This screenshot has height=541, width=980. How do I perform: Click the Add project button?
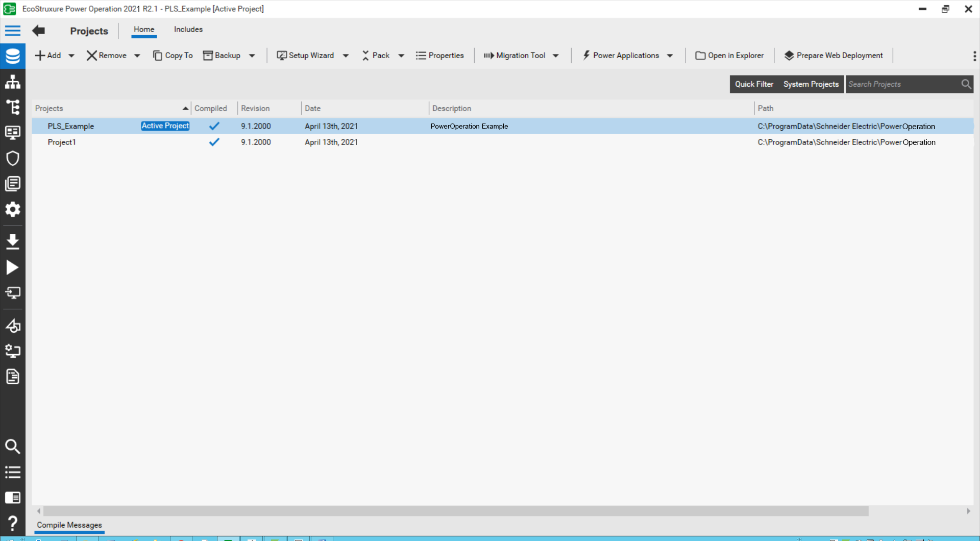point(48,56)
